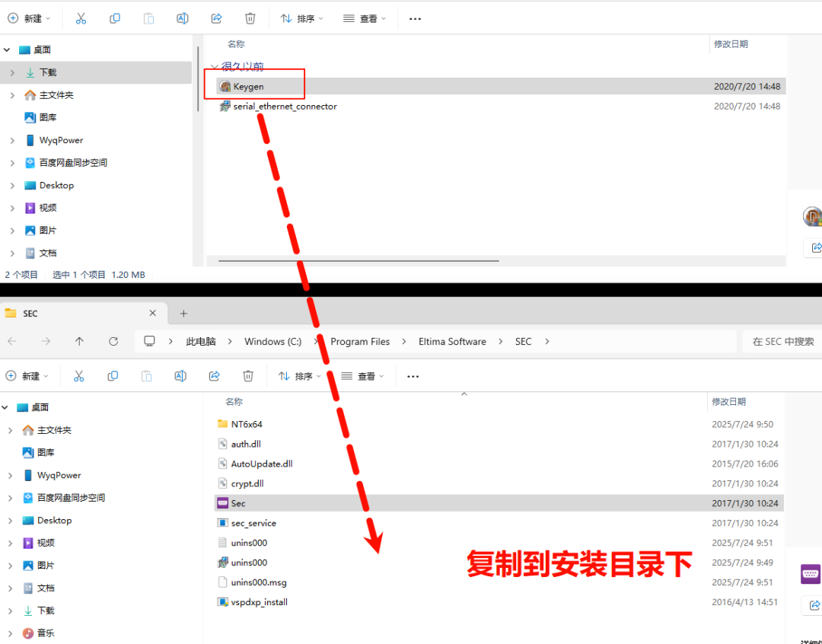Click 此电脑 in the address breadcrumb
Image resolution: width=822 pixels, height=644 pixels.
(201, 341)
